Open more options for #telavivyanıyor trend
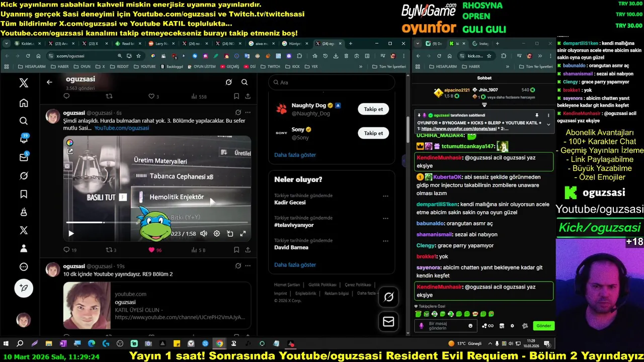This screenshot has width=644, height=362. 385,219
